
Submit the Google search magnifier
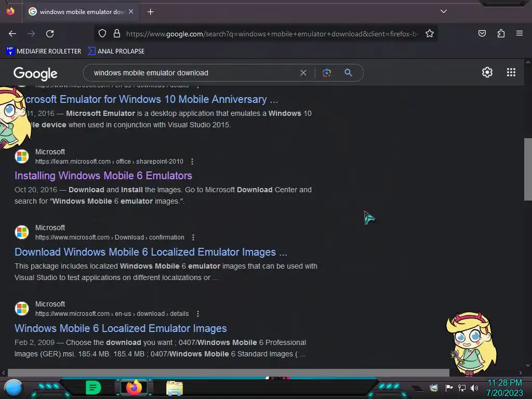click(348, 73)
